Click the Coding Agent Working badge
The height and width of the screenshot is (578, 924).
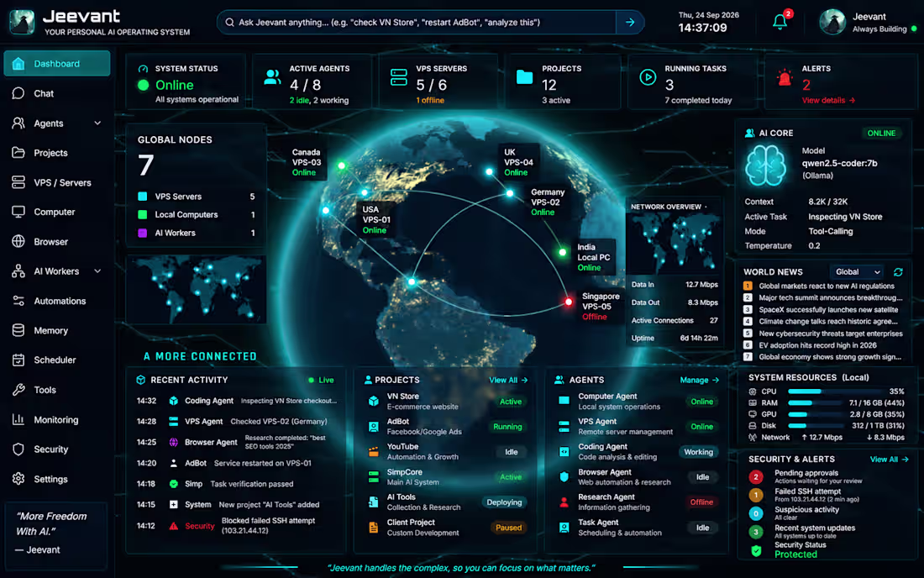pos(698,452)
